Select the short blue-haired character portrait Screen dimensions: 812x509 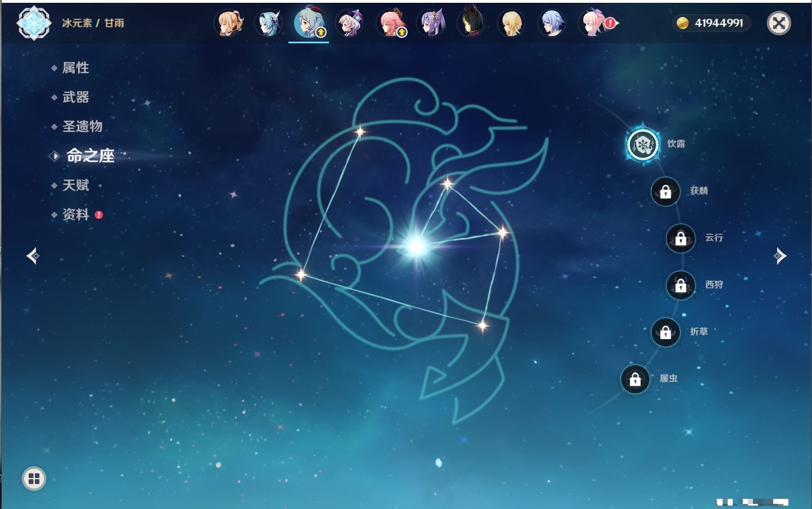coord(552,23)
